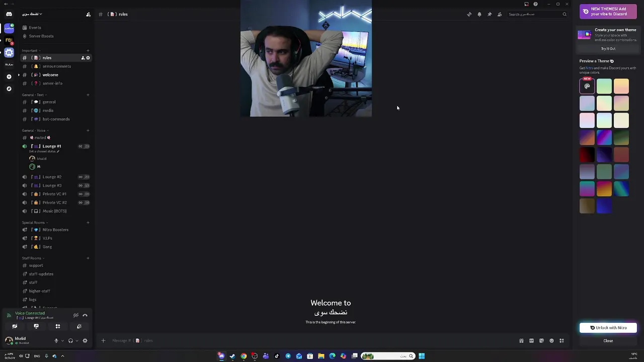Click Unlock with Nitro button

608,328
